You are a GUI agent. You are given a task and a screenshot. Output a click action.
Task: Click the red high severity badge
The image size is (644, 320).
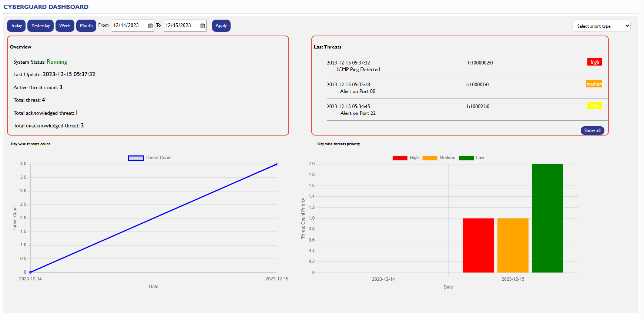(595, 62)
